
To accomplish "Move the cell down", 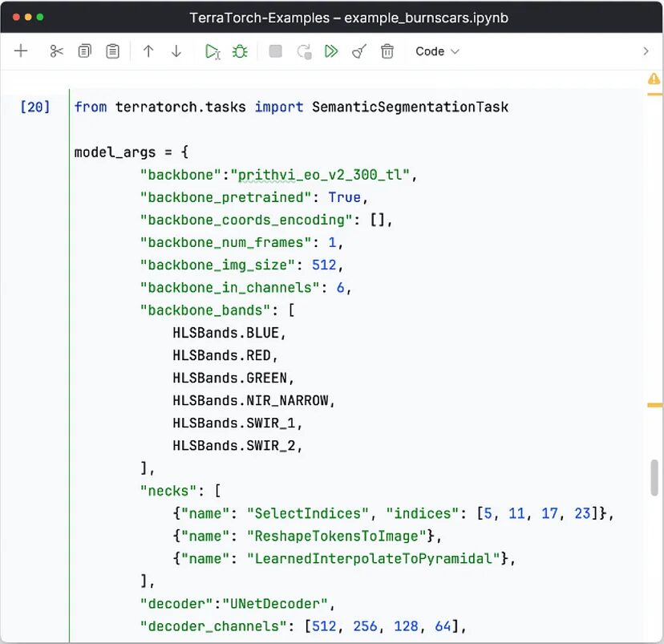I will pyautogui.click(x=175, y=51).
